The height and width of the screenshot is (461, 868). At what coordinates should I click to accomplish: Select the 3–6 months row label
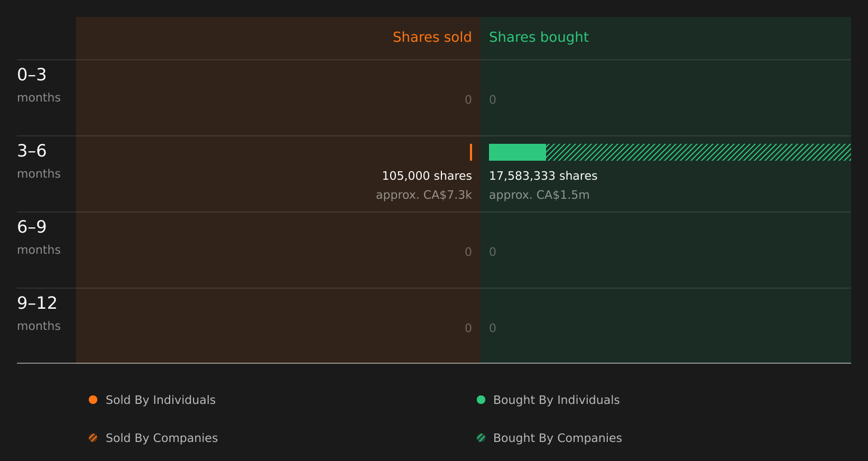click(x=39, y=161)
